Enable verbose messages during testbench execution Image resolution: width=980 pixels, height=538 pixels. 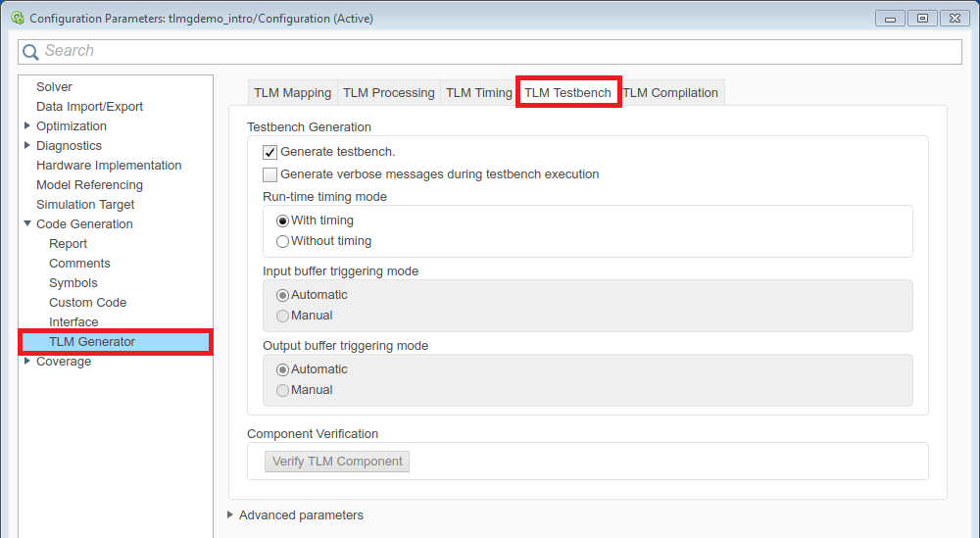[x=270, y=174]
